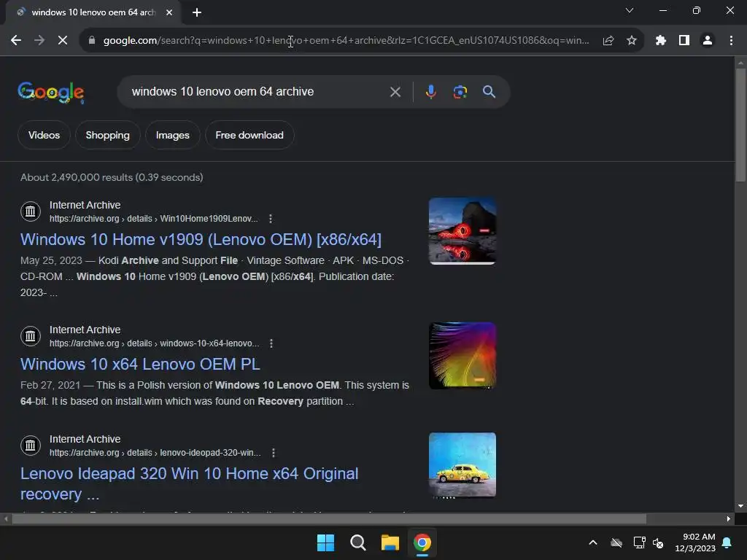Screen dimensions: 747x560
Task: Open more options for lenovo-ideapad-320-win result
Action: (x=274, y=453)
